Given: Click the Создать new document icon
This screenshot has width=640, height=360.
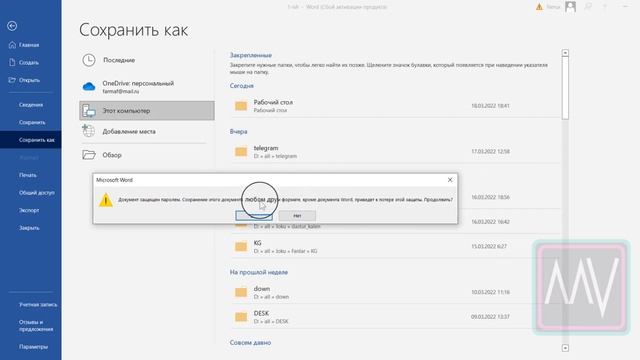Looking at the screenshot, I should [12, 62].
